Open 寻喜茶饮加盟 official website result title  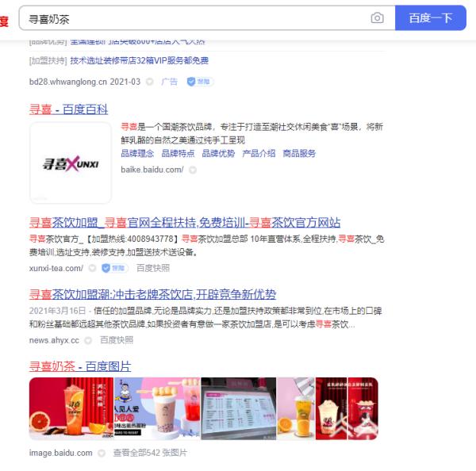tap(185, 223)
